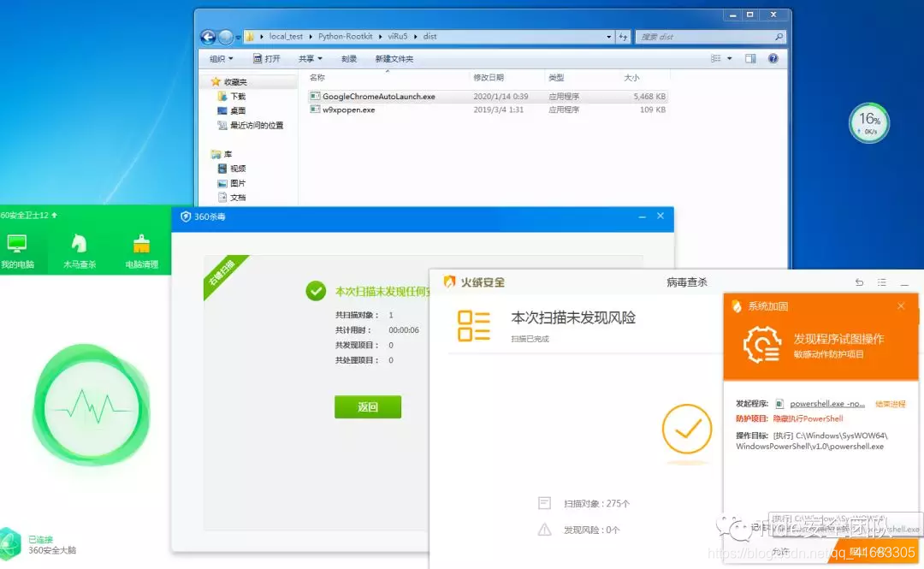Click the 16% floating acceleration ball
This screenshot has width=924, height=569.
[x=869, y=123]
